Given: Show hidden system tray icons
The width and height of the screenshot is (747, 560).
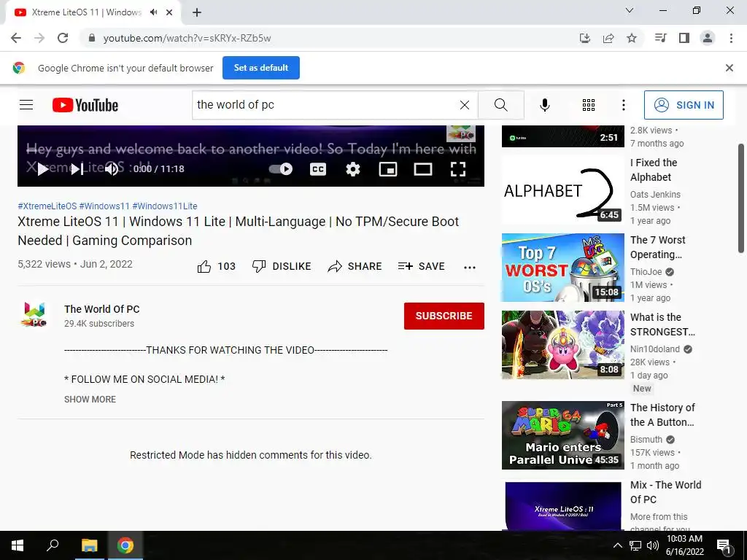Looking at the screenshot, I should [617, 545].
